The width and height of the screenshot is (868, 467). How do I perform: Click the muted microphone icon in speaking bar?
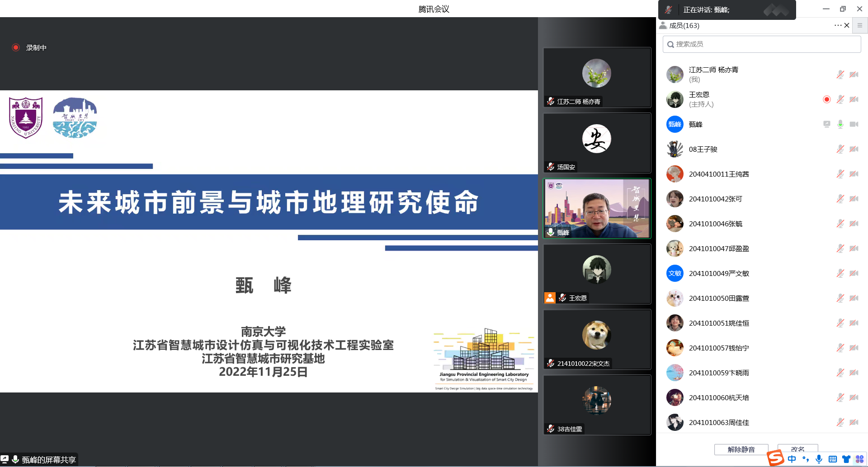[669, 9]
